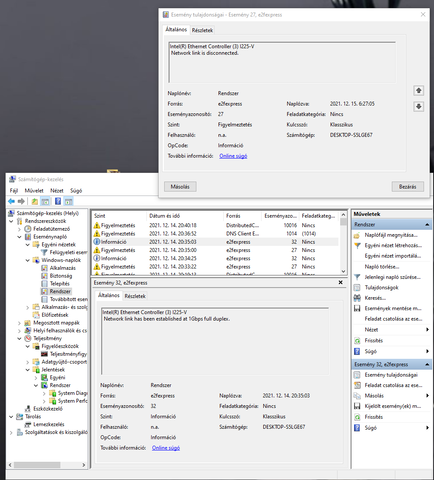Open Tulajdonságok action in Műveletek pane
434x480 pixels.
(x=381, y=287)
